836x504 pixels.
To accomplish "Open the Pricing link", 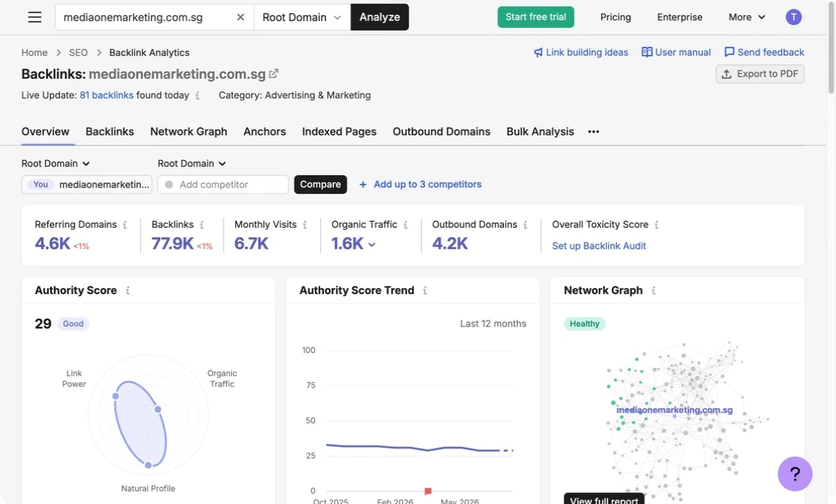I will pyautogui.click(x=615, y=17).
